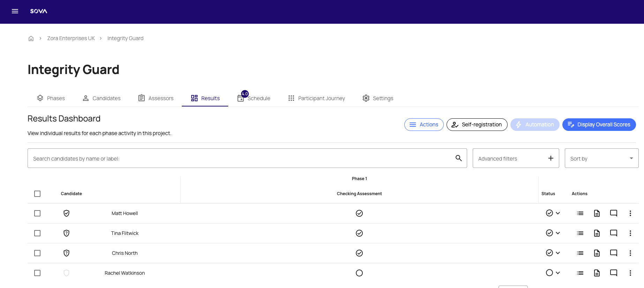The height and width of the screenshot is (288, 644).
Task: Open the Participant Journey tab
Action: tap(316, 98)
